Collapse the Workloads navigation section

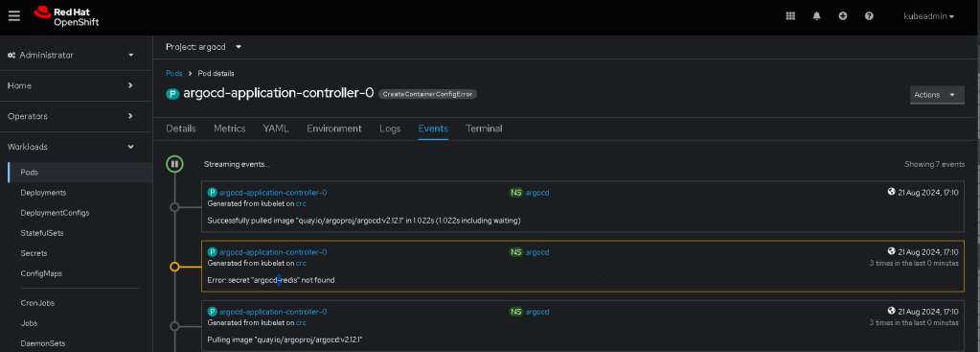point(71,147)
